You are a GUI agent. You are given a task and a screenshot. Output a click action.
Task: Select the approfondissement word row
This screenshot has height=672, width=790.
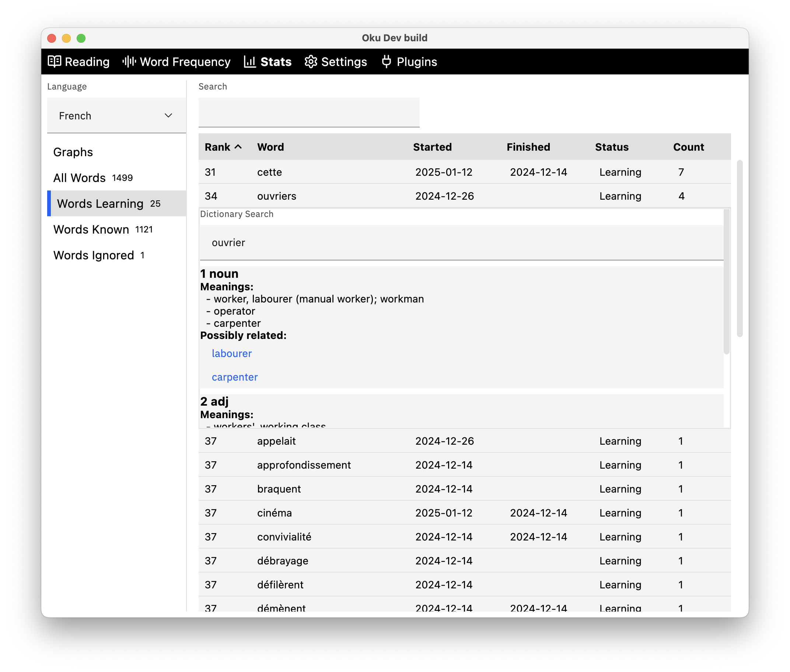304,465
